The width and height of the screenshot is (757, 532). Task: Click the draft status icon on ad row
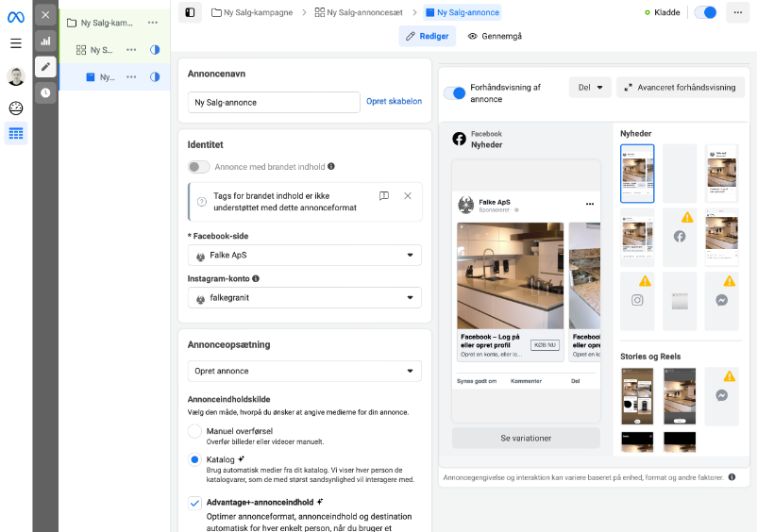pos(155,77)
